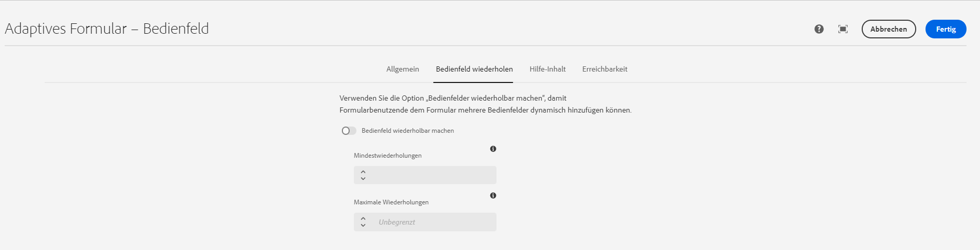Decrease Mindestwiederholungen with down arrow
Image resolution: width=980 pixels, height=250 pixels.
click(363, 178)
